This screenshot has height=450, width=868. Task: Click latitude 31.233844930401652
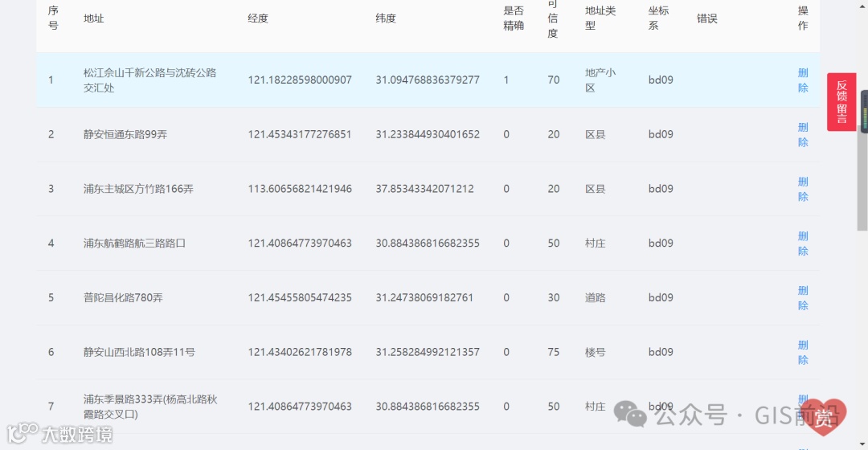click(x=428, y=134)
